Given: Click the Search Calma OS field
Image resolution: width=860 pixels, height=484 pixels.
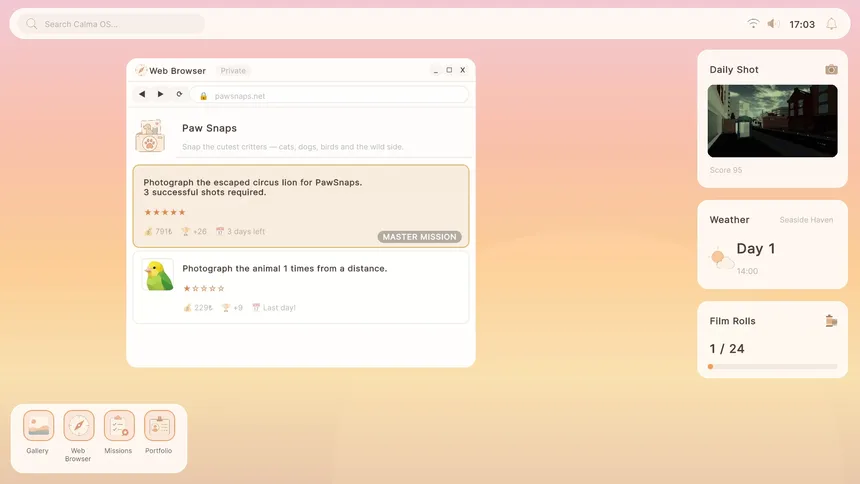Looking at the screenshot, I should tap(112, 24).
